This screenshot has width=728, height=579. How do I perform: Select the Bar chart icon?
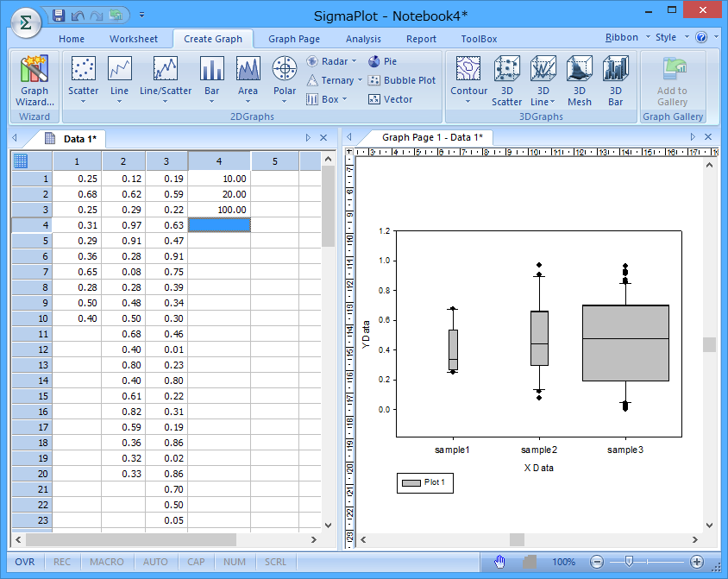coord(211,69)
